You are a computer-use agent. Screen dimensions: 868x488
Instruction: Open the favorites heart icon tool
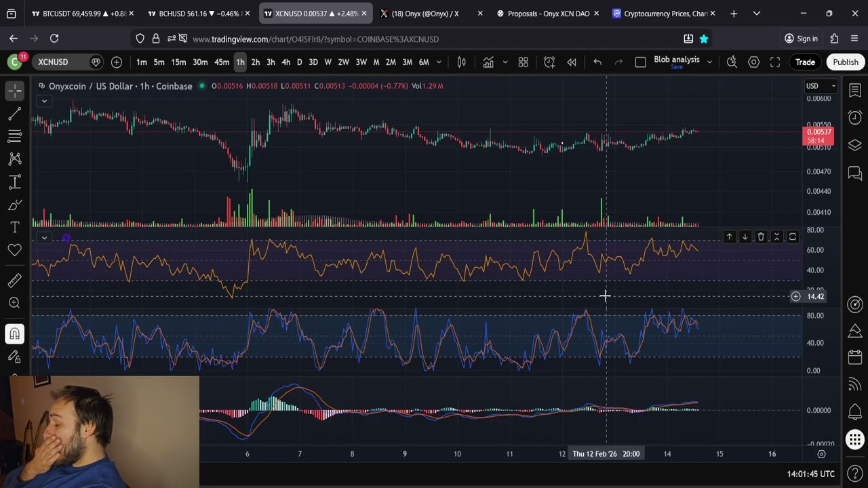(x=15, y=250)
